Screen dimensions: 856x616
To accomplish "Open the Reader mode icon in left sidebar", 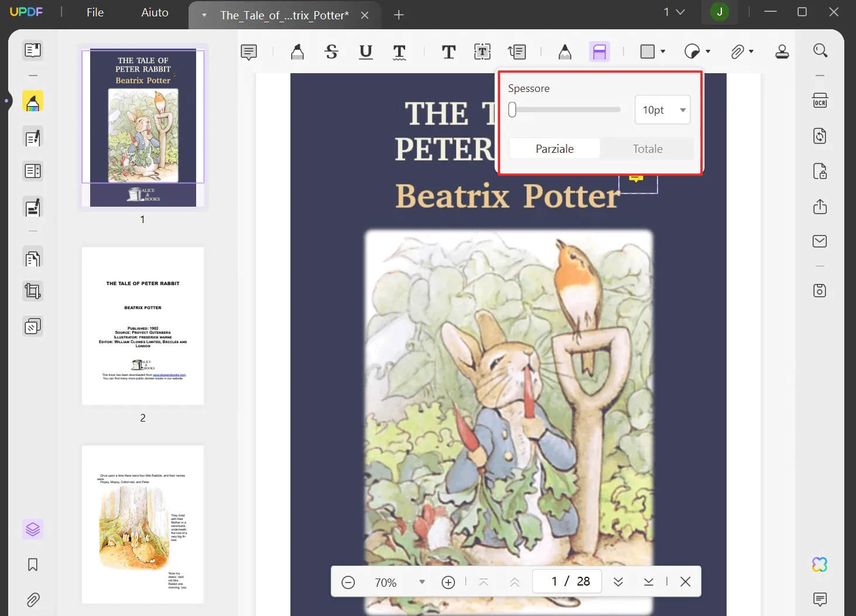I will [33, 50].
